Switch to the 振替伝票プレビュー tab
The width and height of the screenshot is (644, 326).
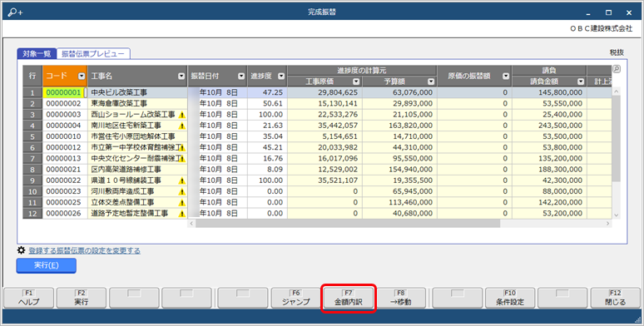93,54
